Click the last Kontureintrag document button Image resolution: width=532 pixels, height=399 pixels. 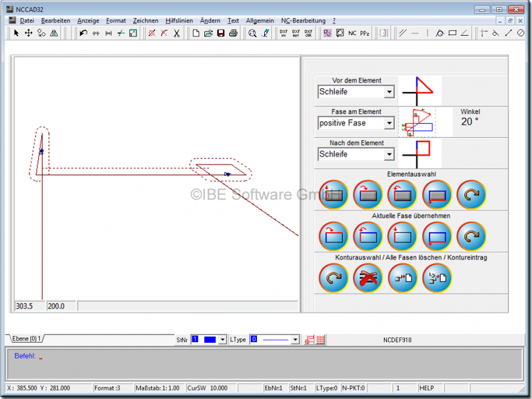tap(437, 278)
